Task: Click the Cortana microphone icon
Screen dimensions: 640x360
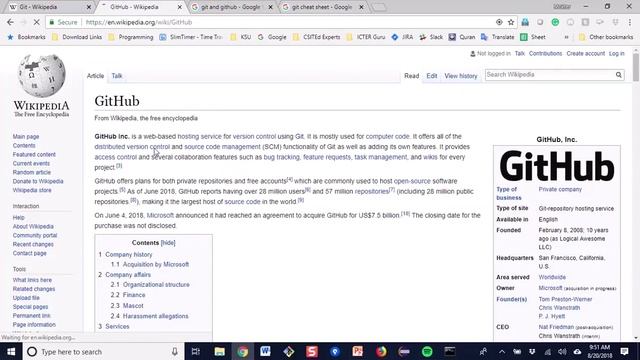Action: [x=175, y=351]
